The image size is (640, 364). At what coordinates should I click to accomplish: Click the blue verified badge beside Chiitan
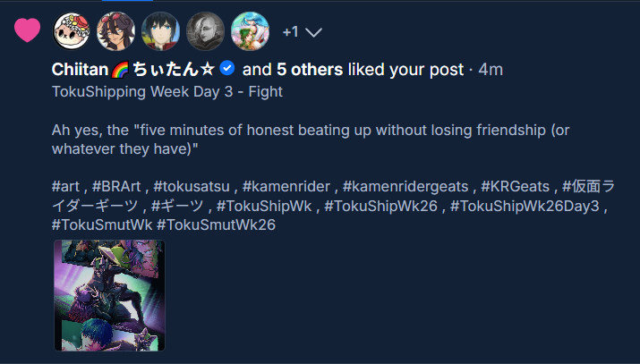(227, 69)
